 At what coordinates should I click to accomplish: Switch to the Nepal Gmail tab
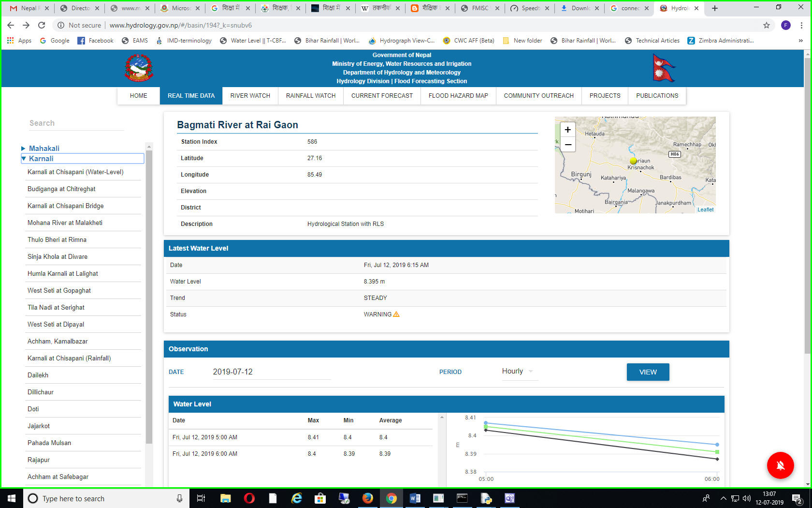click(x=29, y=8)
